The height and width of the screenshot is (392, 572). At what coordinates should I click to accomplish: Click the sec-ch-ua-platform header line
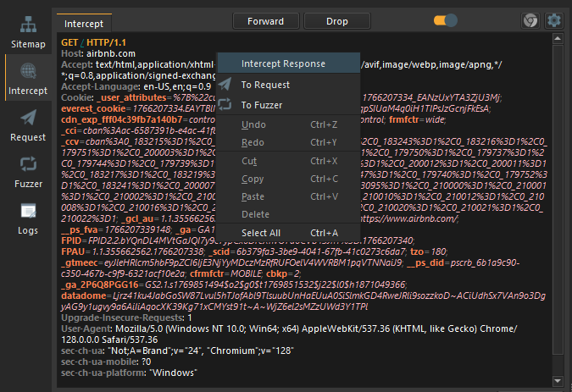[129, 373]
